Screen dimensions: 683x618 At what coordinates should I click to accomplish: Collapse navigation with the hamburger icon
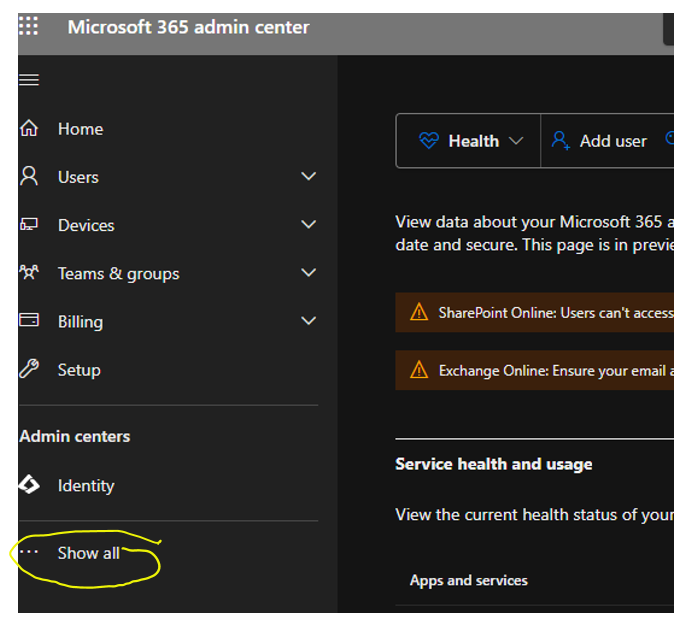29,80
